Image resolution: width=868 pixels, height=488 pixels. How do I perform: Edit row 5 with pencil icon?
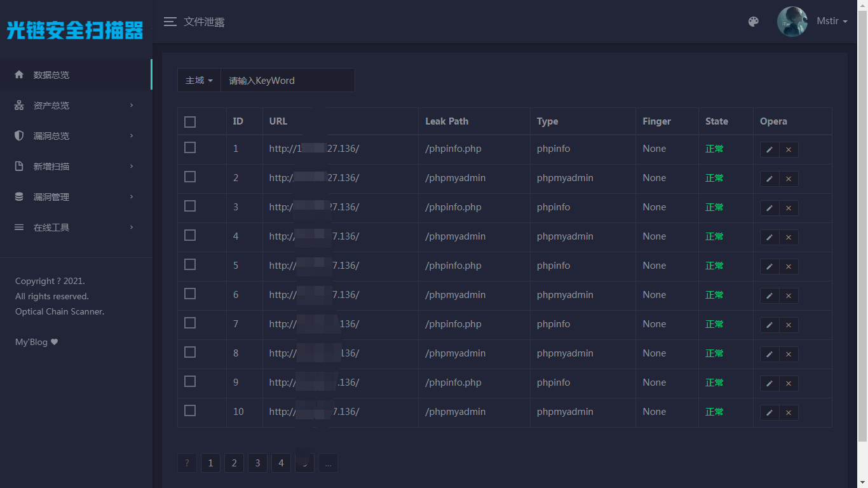[770, 267]
